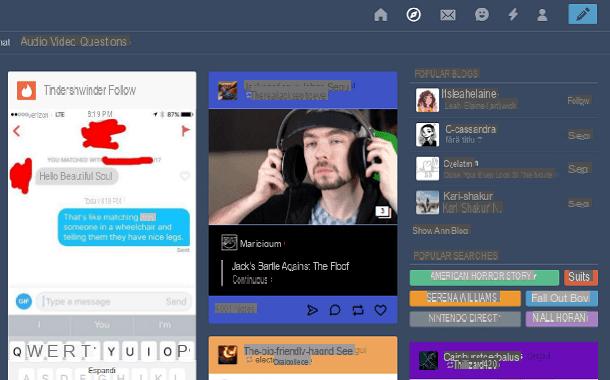This screenshot has width=610, height=380.
Task: Open the Home dashboard icon
Action: tap(380, 15)
